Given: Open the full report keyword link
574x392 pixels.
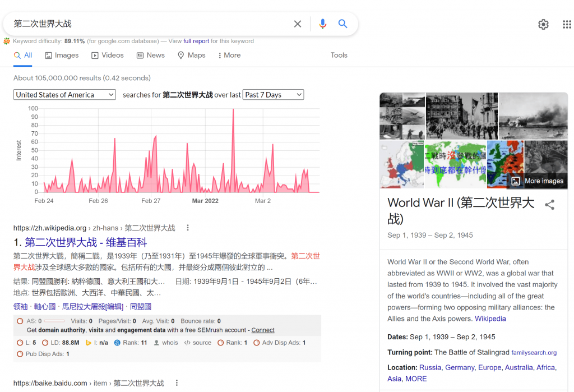Looking at the screenshot, I should click(x=196, y=41).
